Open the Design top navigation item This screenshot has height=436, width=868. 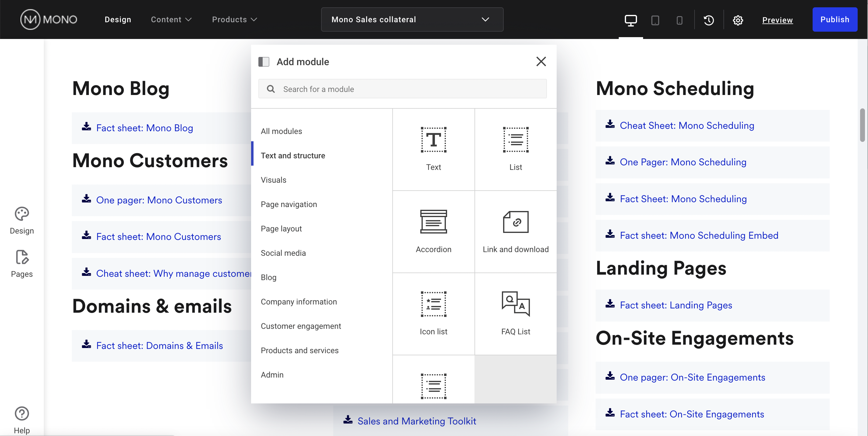click(118, 19)
